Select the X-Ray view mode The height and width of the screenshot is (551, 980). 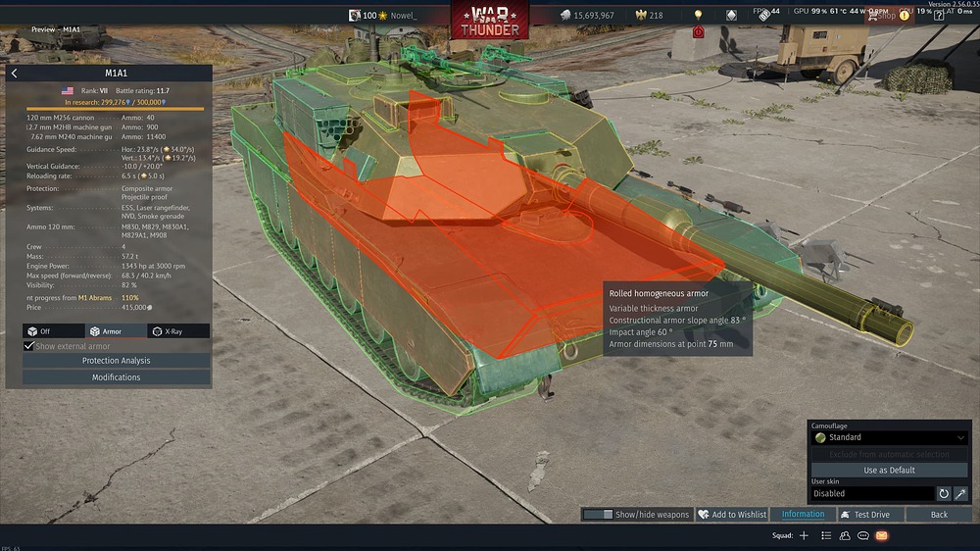[x=178, y=330]
